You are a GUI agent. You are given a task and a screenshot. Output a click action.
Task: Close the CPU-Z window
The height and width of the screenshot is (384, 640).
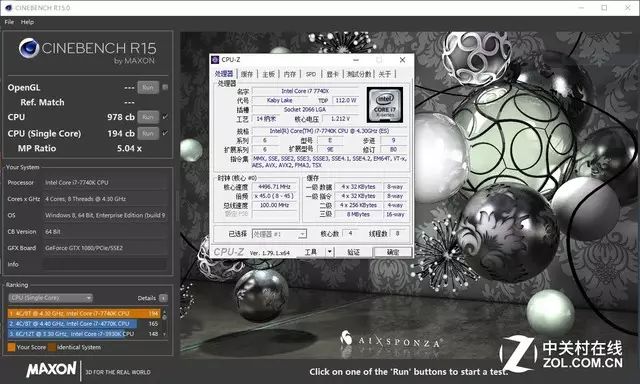tap(402, 60)
